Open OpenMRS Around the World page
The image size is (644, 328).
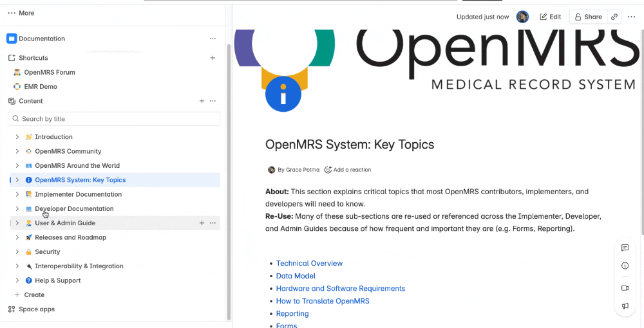coord(77,166)
